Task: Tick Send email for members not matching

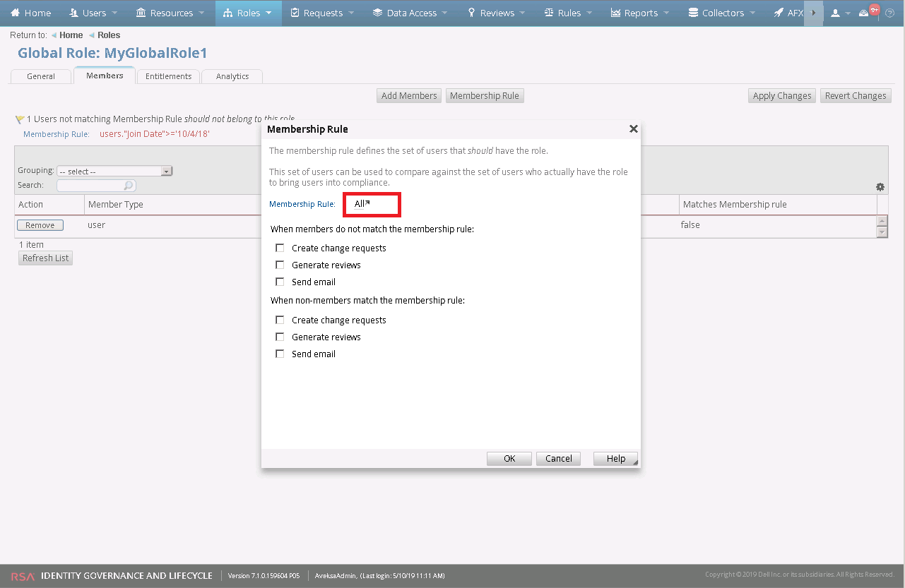Action: click(x=280, y=282)
